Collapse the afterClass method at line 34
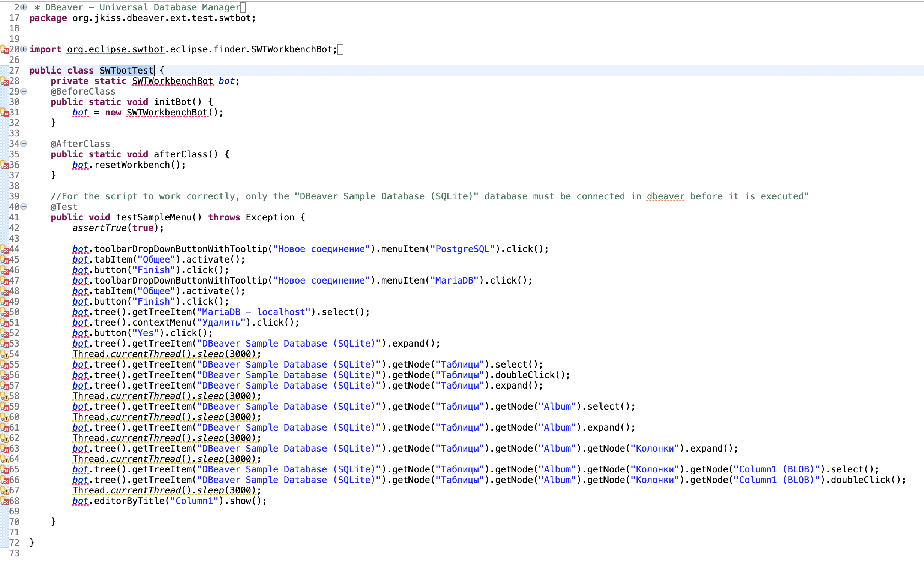 (24, 144)
